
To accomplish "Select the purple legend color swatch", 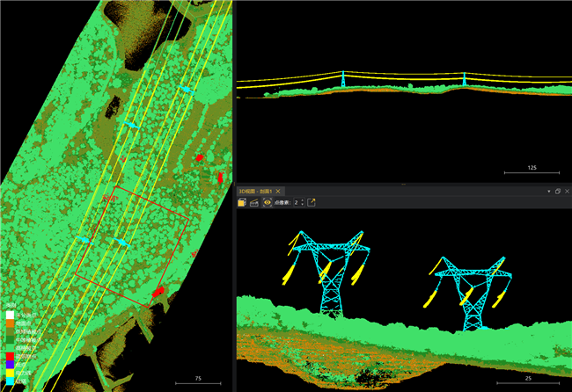I will point(10,363).
